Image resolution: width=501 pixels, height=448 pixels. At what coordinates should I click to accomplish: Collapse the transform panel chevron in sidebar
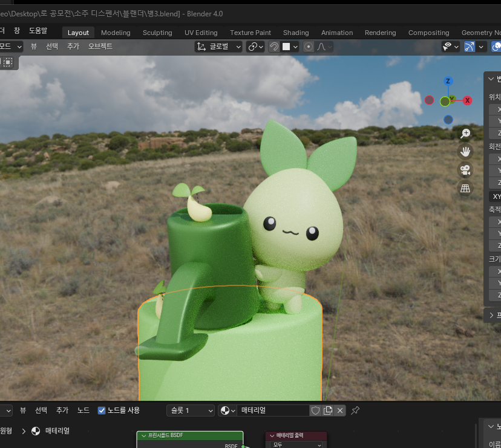(x=491, y=78)
